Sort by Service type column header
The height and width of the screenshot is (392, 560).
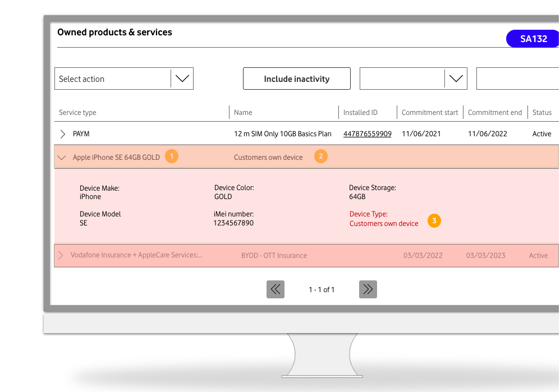pos(77,113)
